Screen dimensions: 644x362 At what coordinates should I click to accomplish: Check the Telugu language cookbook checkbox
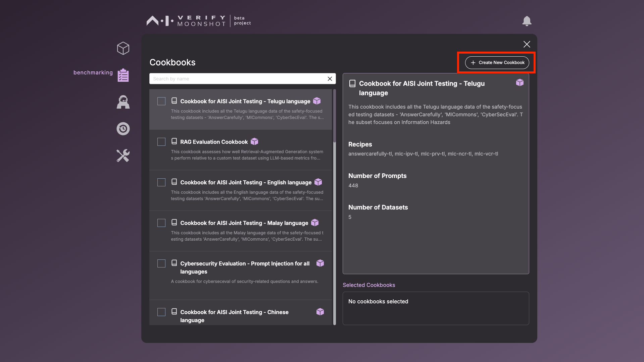point(161,101)
